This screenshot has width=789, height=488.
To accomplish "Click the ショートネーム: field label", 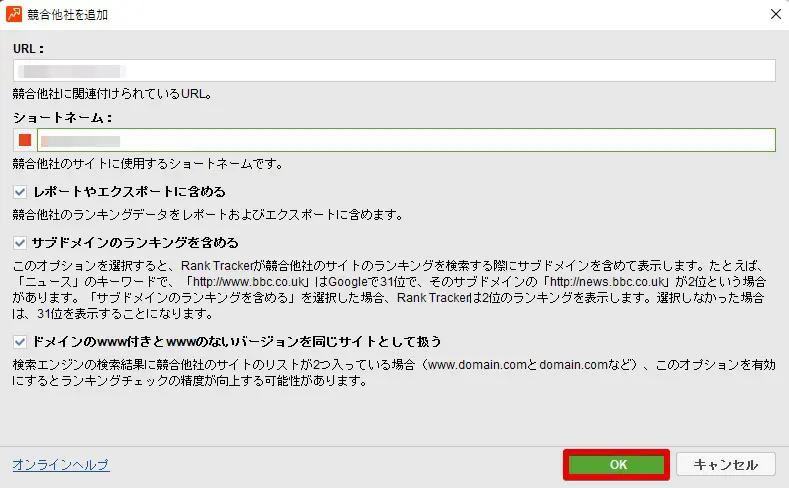I will tap(62, 117).
